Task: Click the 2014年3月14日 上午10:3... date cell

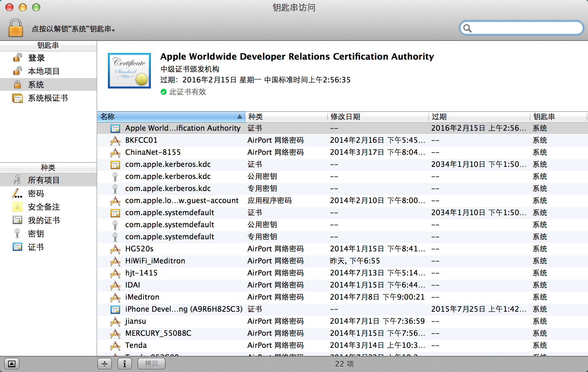Action: (377, 345)
